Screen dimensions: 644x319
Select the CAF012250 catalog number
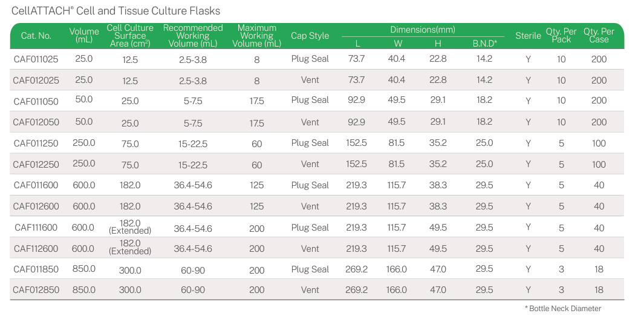[x=36, y=165]
